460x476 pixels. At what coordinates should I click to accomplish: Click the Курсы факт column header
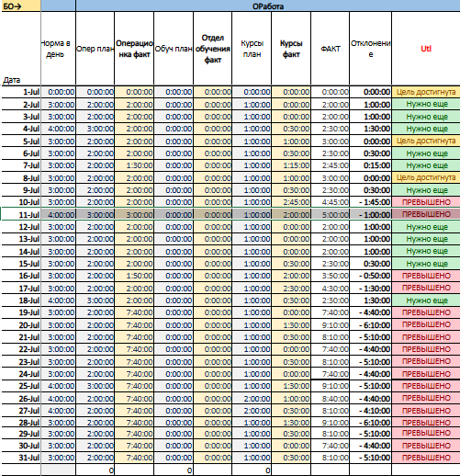291,49
